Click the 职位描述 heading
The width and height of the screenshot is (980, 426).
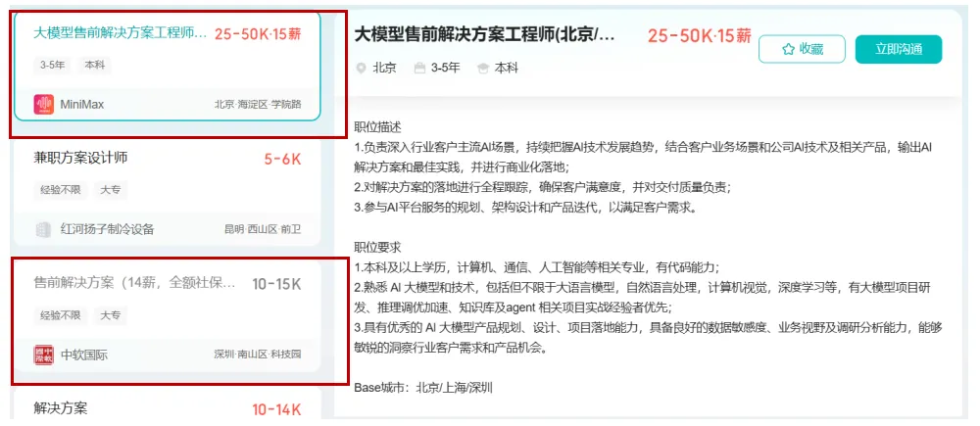(x=377, y=127)
